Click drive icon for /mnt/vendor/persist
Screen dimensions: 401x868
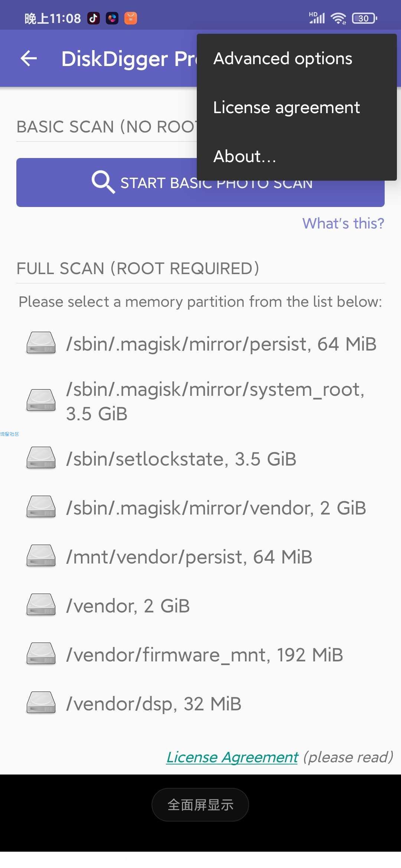coord(41,556)
